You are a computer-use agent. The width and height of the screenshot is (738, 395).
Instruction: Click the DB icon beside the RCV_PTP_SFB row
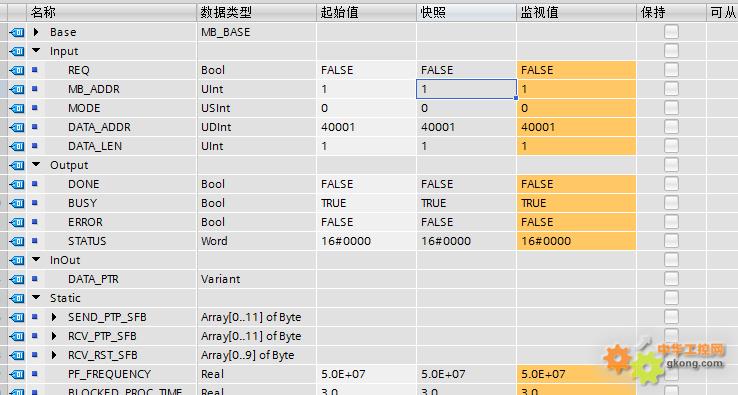[x=17, y=336]
